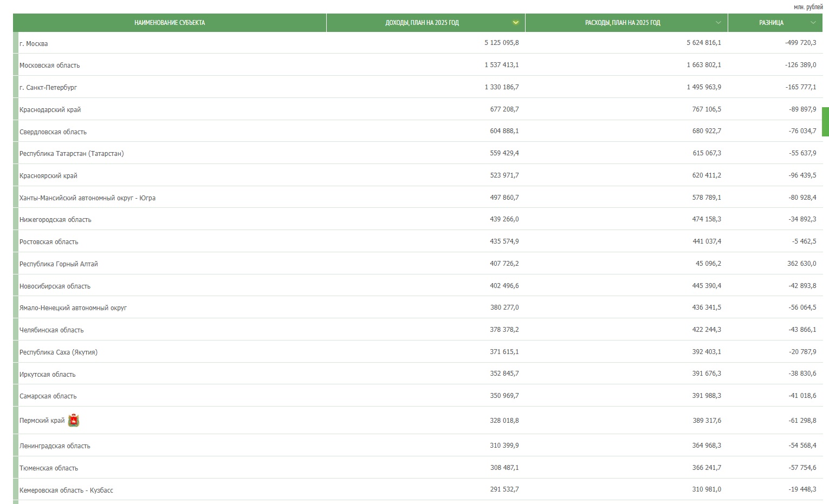829x504 pixels.
Task: Click expenses value 436 341,5
Action: (x=707, y=307)
